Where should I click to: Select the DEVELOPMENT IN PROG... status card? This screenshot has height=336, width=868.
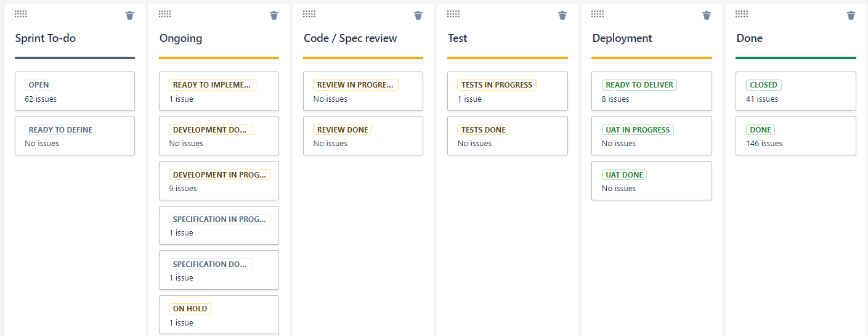click(219, 181)
